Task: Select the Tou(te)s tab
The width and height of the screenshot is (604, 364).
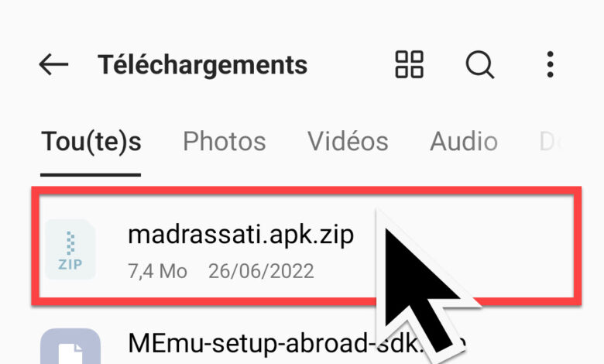Action: pyautogui.click(x=91, y=142)
